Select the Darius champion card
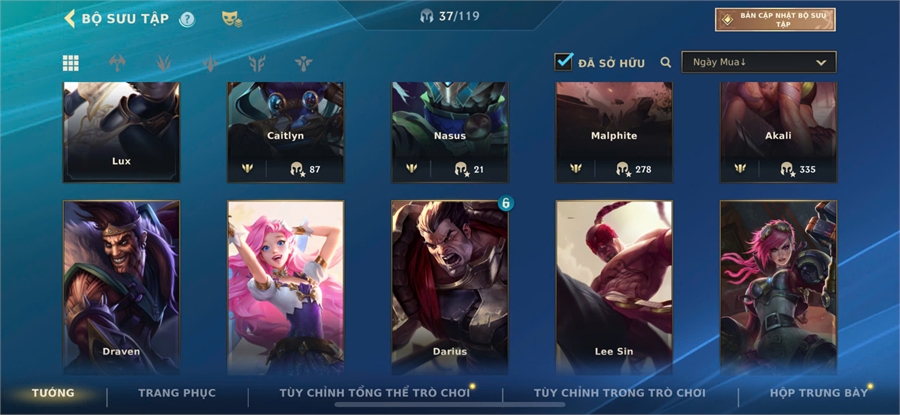 (449, 287)
